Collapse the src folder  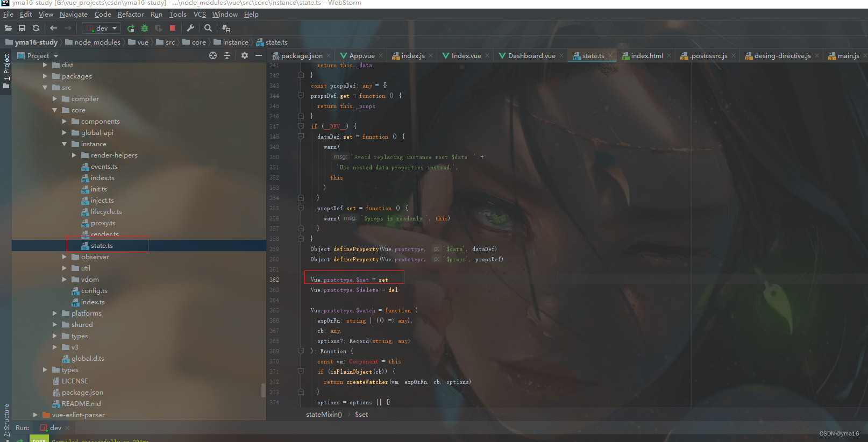click(x=45, y=88)
